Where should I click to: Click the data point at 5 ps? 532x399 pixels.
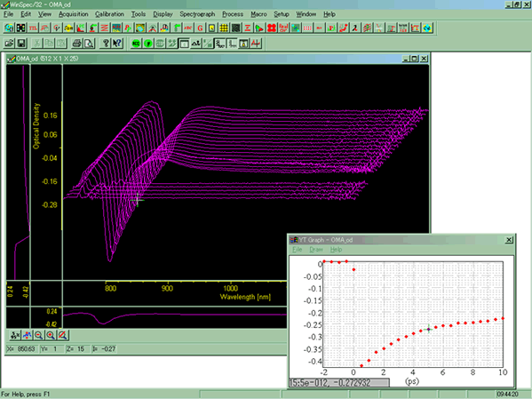point(428,329)
